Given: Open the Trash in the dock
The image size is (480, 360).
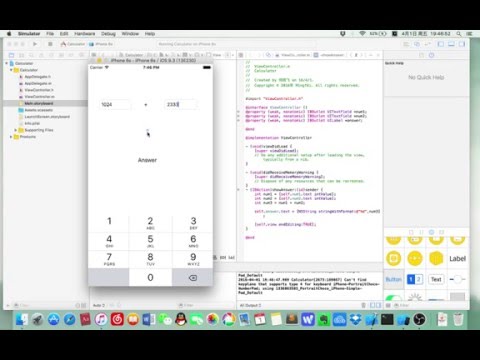Looking at the screenshot, I should pyautogui.click(x=458, y=319).
